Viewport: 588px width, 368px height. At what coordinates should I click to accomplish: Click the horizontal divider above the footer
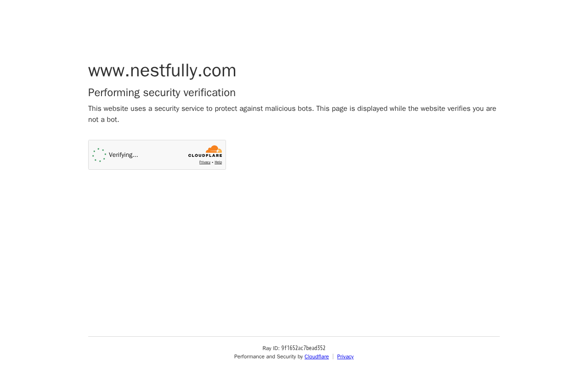[294, 336]
